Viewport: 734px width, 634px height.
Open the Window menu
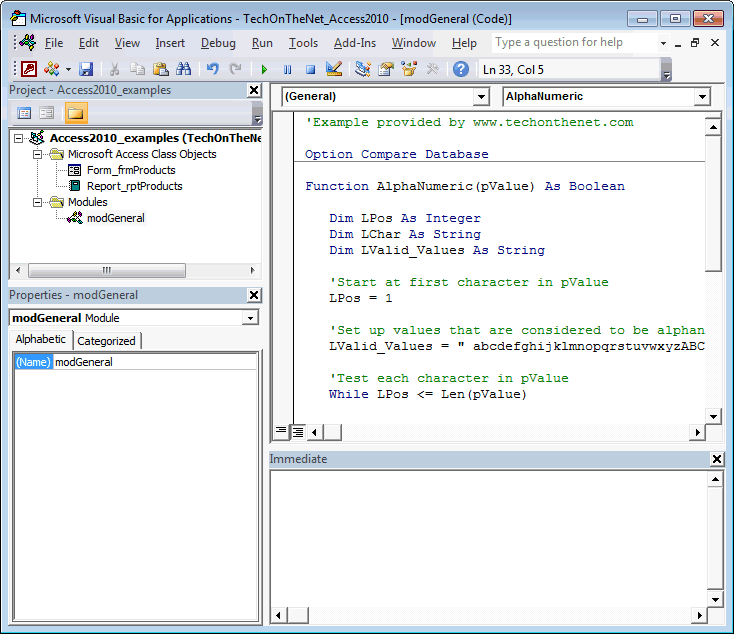click(x=414, y=43)
